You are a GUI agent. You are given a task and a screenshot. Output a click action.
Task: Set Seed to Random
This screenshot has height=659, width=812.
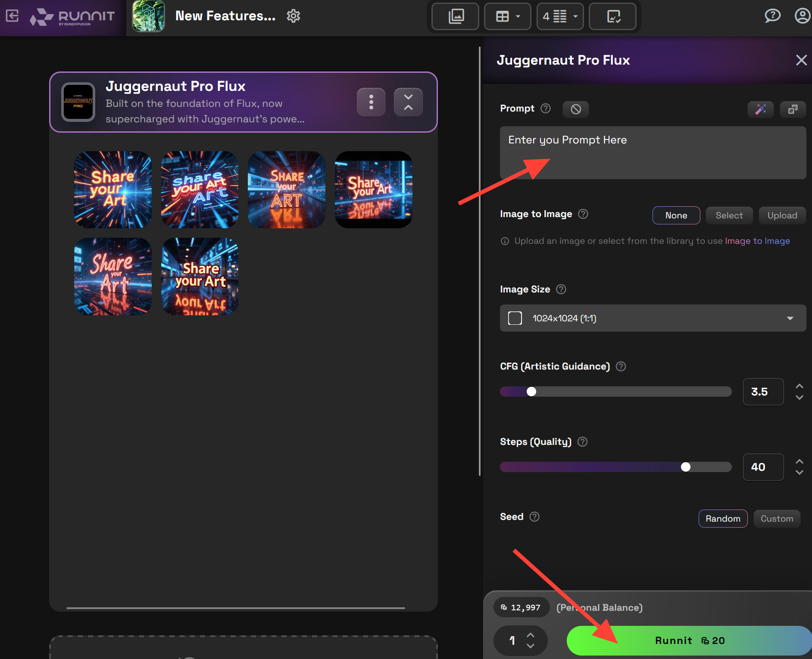723,519
